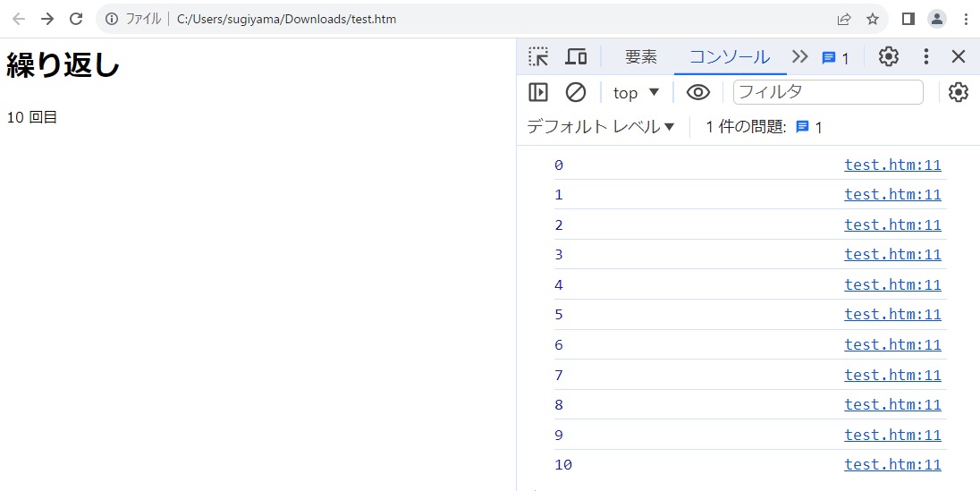Open the top JavaScript context dropdown
Image resolution: width=980 pixels, height=491 pixels.
[636, 92]
